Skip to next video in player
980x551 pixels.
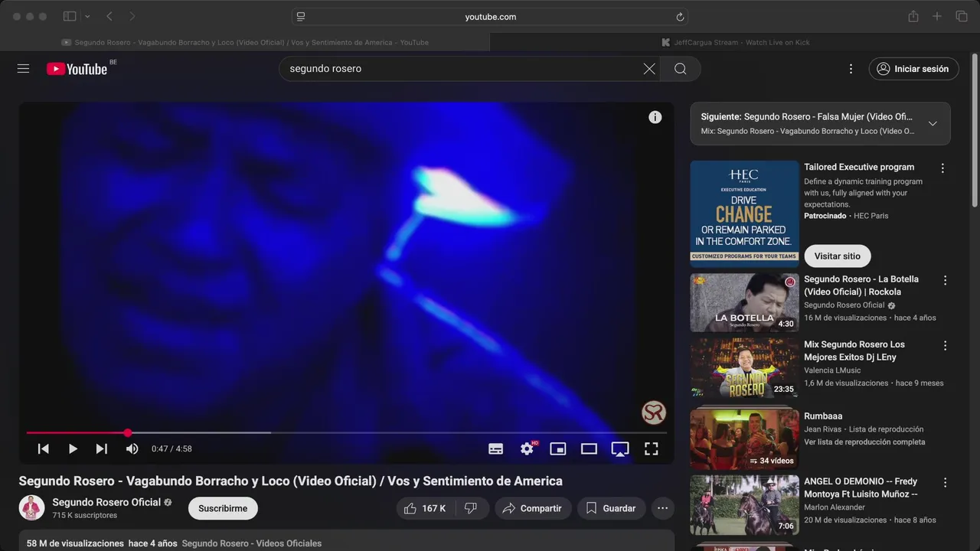coord(102,449)
